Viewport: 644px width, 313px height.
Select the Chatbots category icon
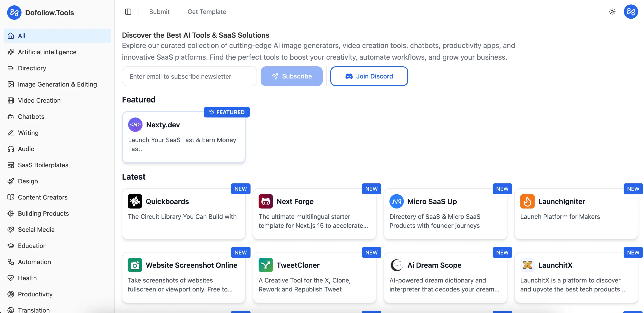11,116
